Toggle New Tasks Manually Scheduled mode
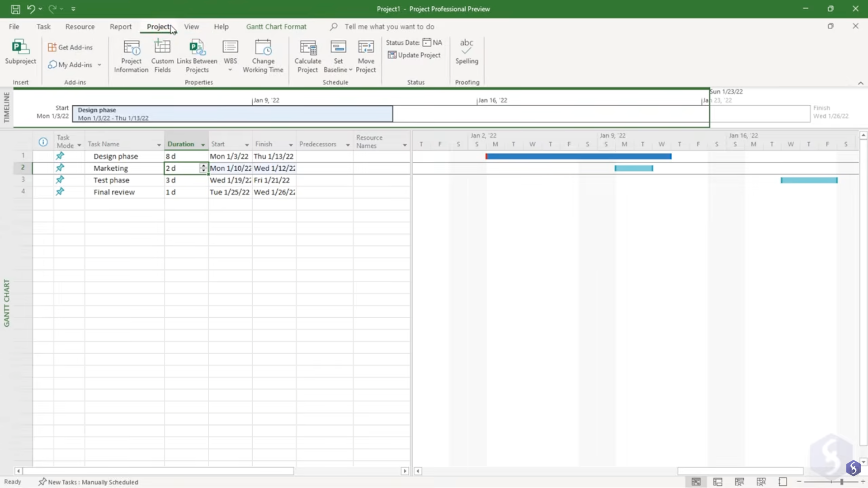Viewport: 868px width, 488px height. [89, 482]
